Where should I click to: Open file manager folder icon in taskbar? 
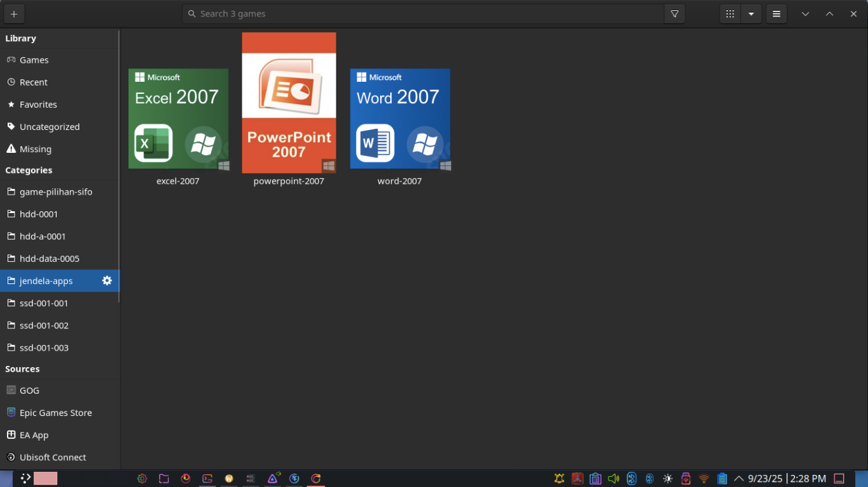[164, 479]
